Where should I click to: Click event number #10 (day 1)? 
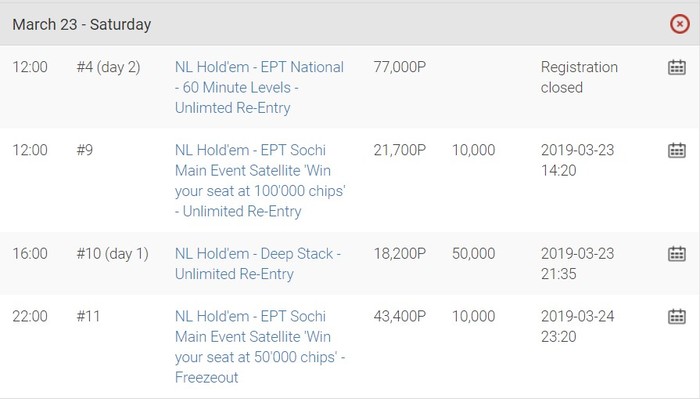point(112,254)
